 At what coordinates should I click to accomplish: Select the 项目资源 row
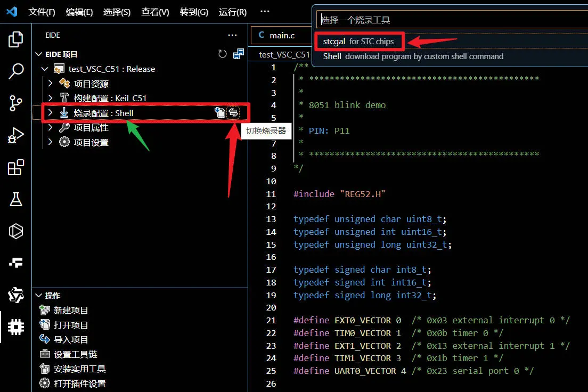point(140,84)
